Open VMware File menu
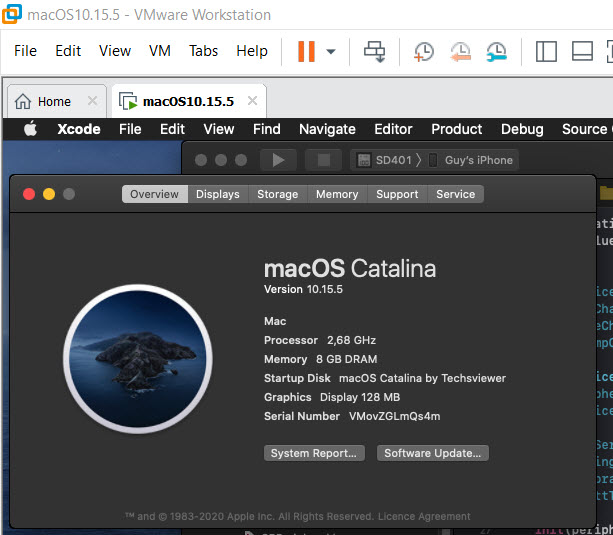Image resolution: width=613 pixels, height=535 pixels. (x=25, y=51)
